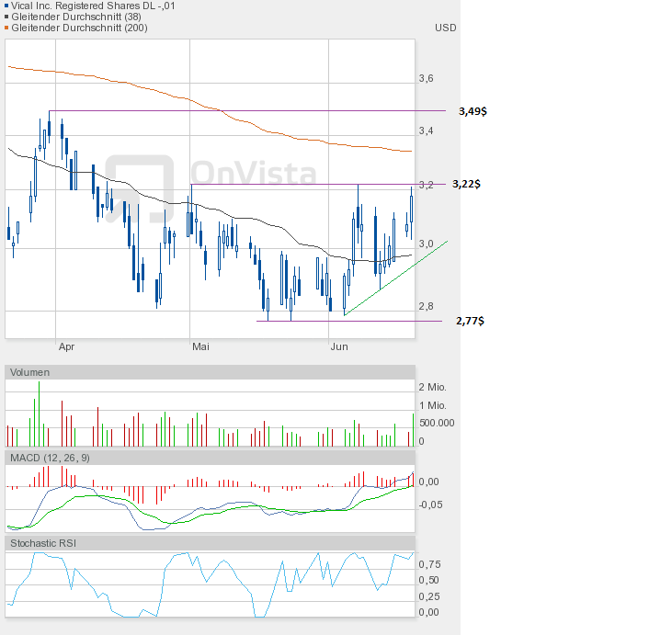Image resolution: width=672 pixels, height=635 pixels.
Task: Click the Jun label on the time axis
Action: [x=338, y=346]
